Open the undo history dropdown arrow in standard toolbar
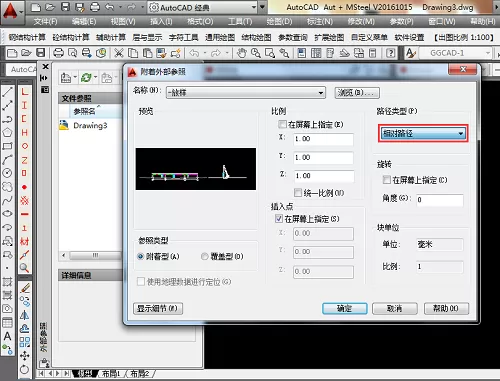The height and width of the screenshot is (381, 500). (x=205, y=53)
